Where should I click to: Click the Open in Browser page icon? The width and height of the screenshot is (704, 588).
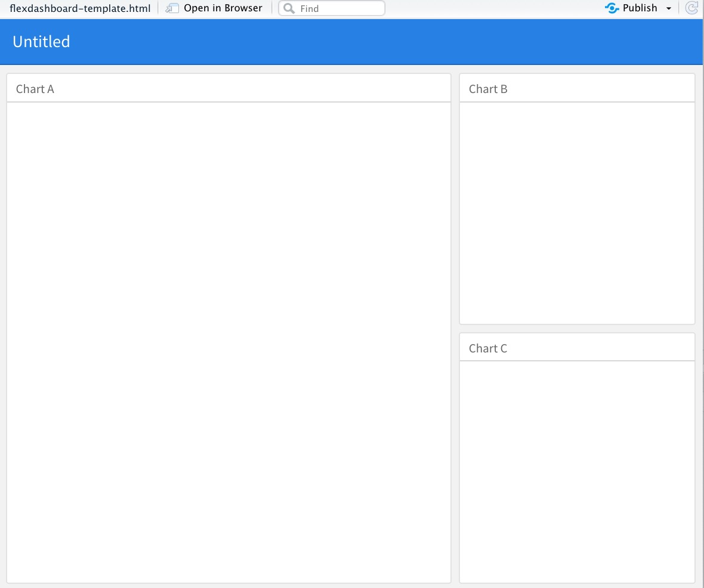[x=172, y=8]
